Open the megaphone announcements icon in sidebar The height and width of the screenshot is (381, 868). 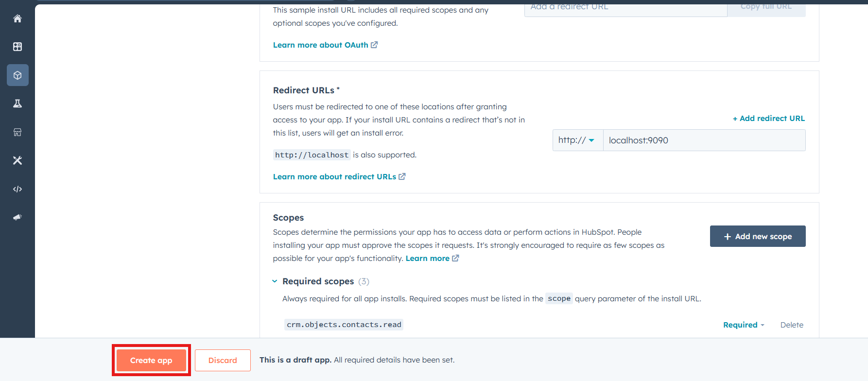tap(17, 217)
